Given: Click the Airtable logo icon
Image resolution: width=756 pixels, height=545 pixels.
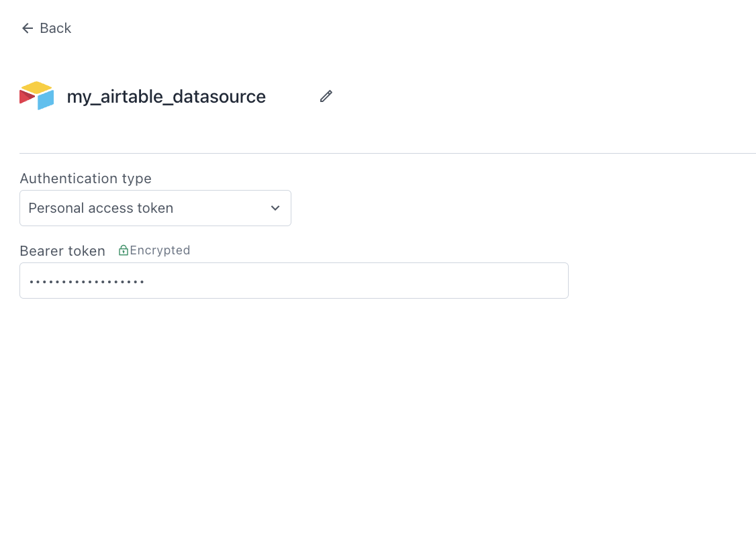Looking at the screenshot, I should [x=36, y=96].
